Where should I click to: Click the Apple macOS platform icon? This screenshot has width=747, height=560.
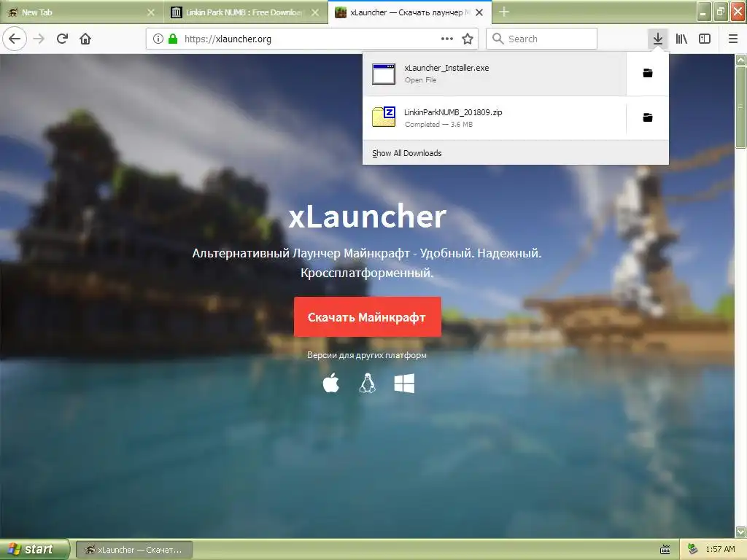[x=331, y=384]
